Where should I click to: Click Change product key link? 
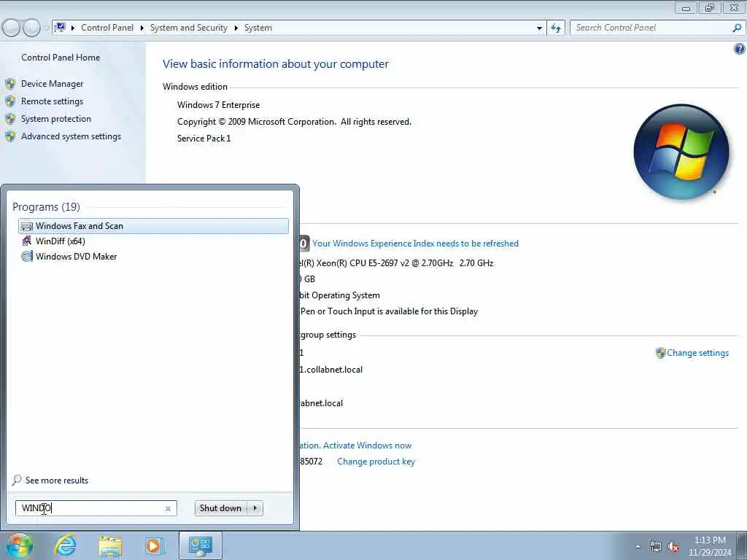(x=376, y=462)
